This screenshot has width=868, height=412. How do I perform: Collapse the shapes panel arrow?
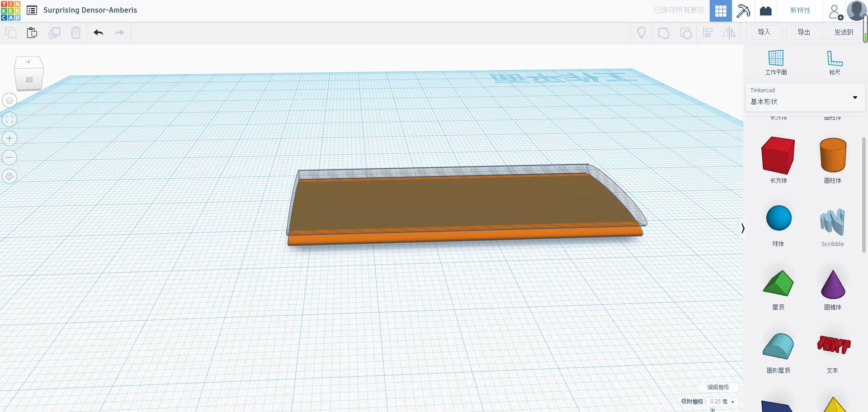(742, 228)
